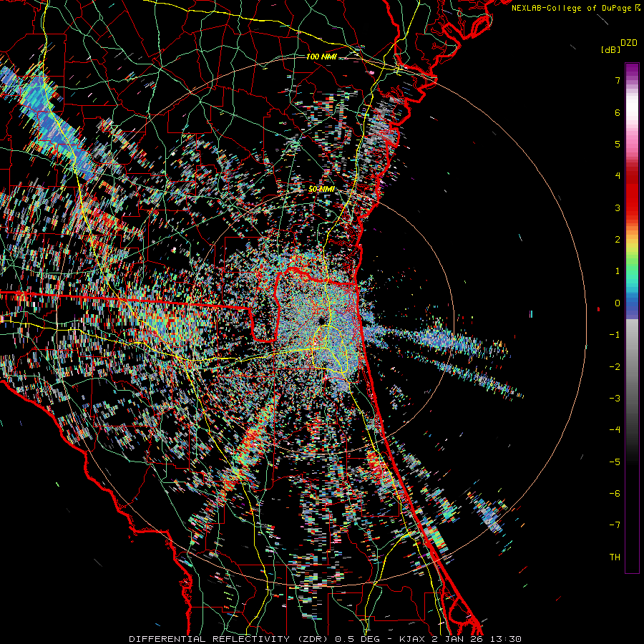The width and height of the screenshot is (644, 644).
Task: Click the "0" value on the dB scale
Action: (x=618, y=303)
